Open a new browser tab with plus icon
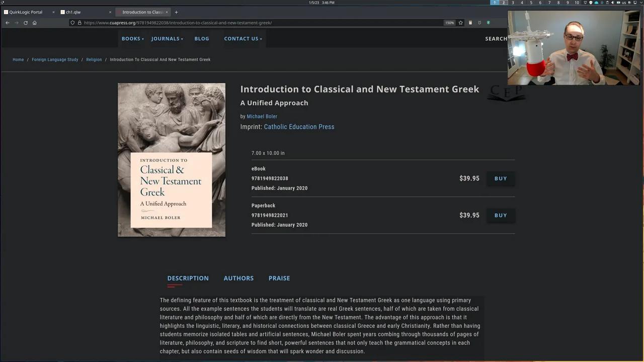Image resolution: width=644 pixels, height=362 pixels. [176, 12]
